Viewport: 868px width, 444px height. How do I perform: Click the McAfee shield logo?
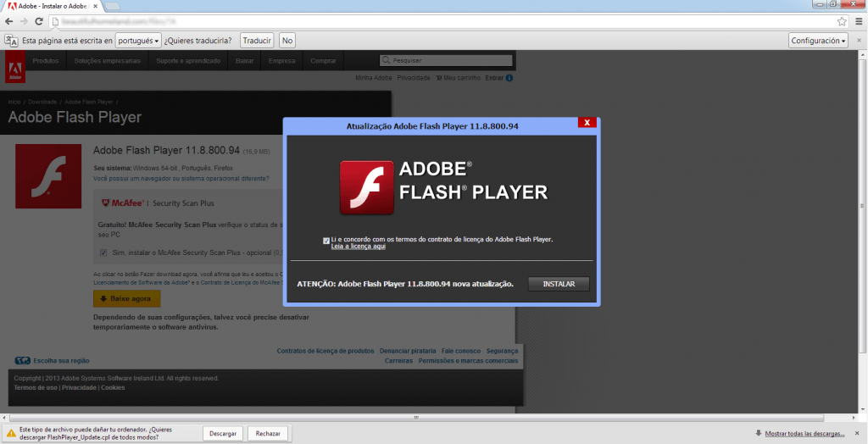106,203
